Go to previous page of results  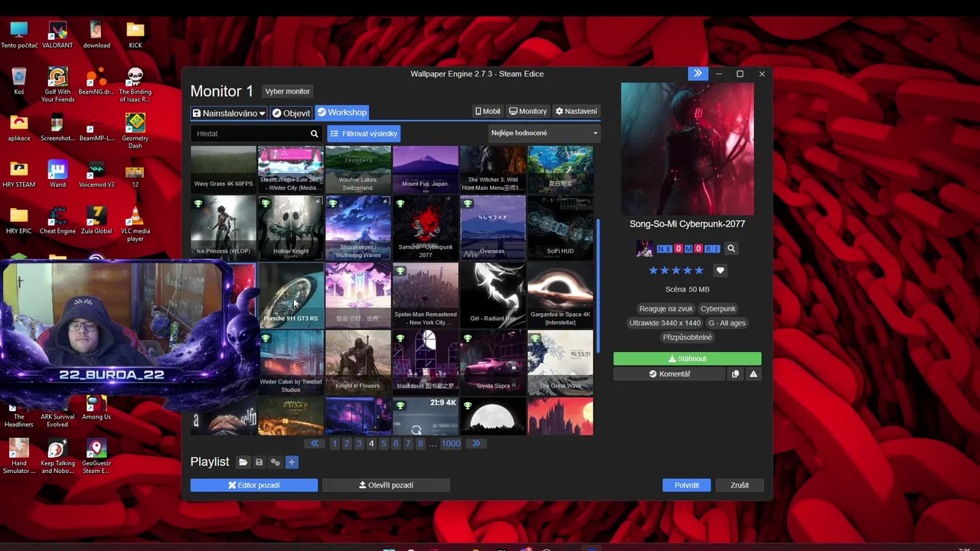click(x=314, y=443)
